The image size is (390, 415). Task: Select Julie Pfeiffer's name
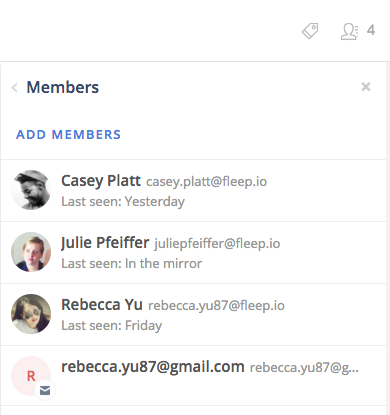105,243
